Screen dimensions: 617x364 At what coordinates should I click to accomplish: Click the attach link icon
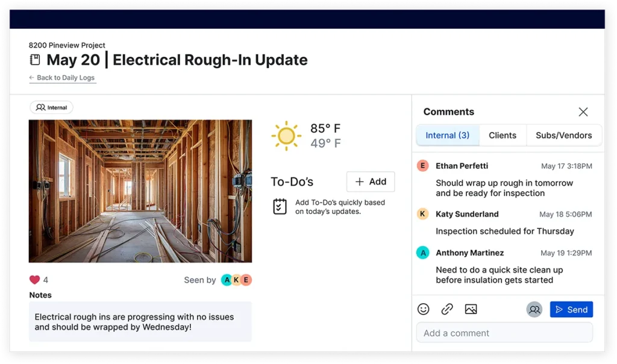[x=447, y=309]
